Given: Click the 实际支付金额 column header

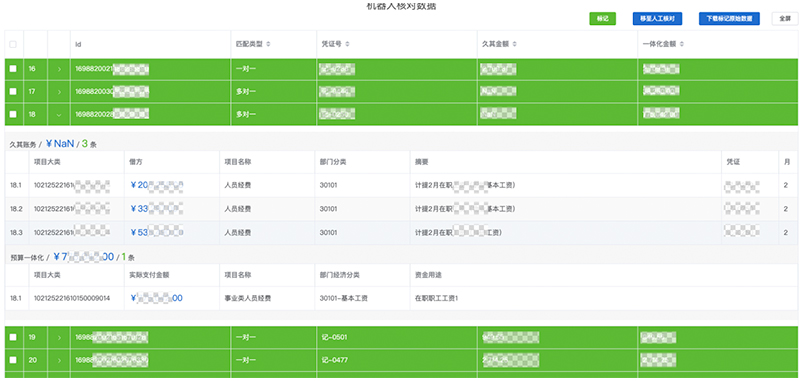Looking at the screenshot, I should pos(149,275).
